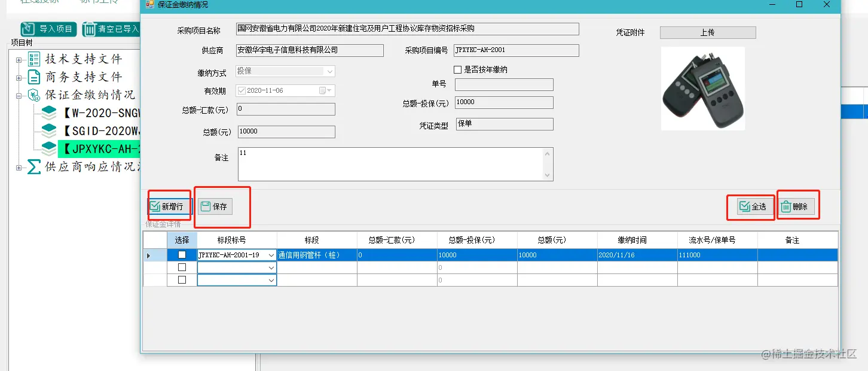Click the 导入项目 import icon
The width and height of the screenshot is (868, 371).
[27, 29]
